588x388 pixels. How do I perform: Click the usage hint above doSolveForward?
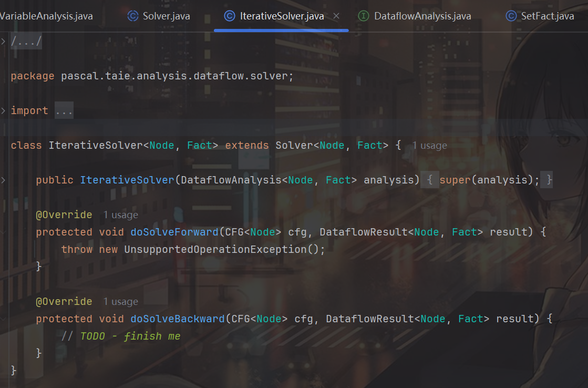[120, 215]
